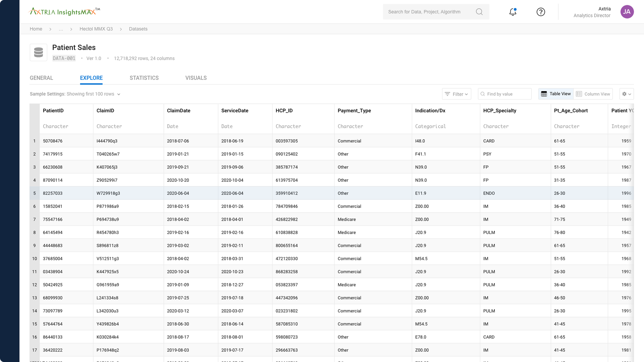Screen dimensions: 644x362
Task: Go to Hectol MMX Q3 breadcrumb
Action: tap(96, 29)
